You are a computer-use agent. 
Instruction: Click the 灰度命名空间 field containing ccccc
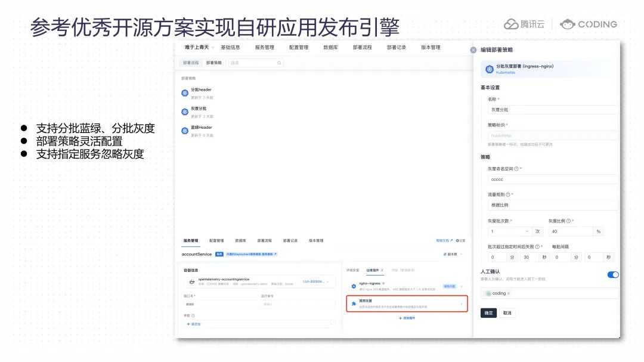coord(553,180)
